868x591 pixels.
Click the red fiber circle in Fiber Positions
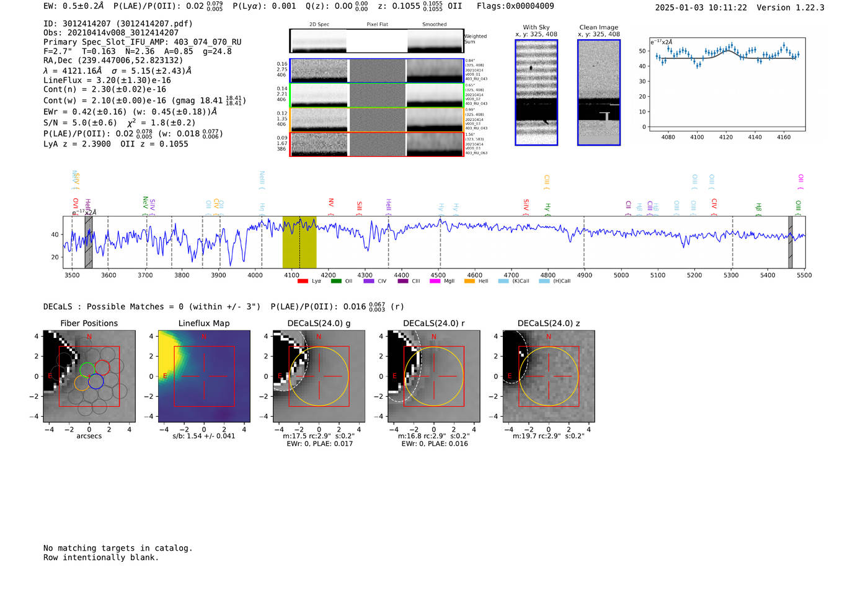tap(102, 367)
